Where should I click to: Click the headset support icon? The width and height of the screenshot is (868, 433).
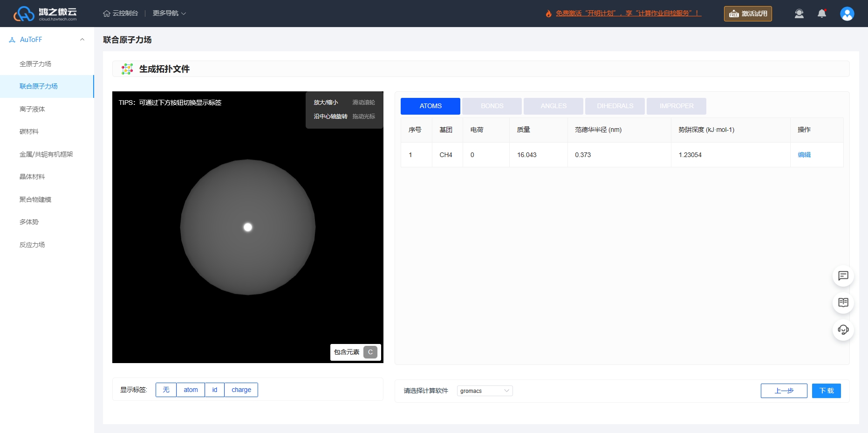tap(843, 330)
